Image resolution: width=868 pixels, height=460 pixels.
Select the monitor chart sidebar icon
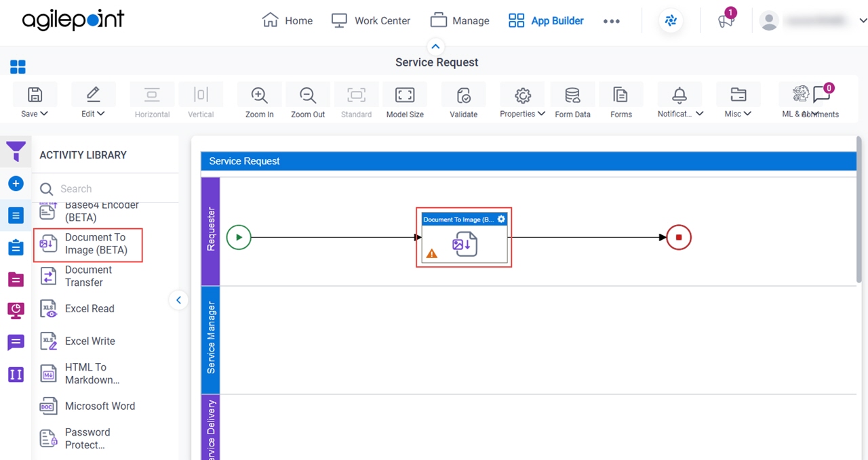(x=16, y=310)
